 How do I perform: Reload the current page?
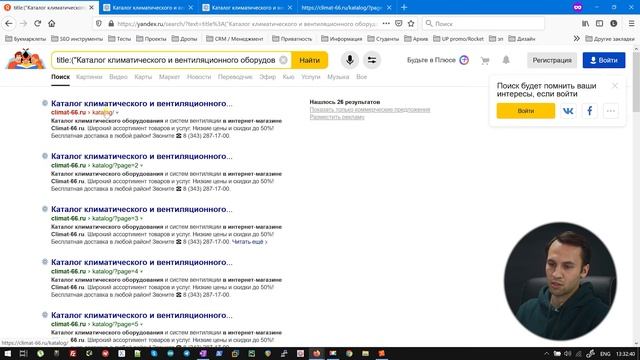point(38,24)
